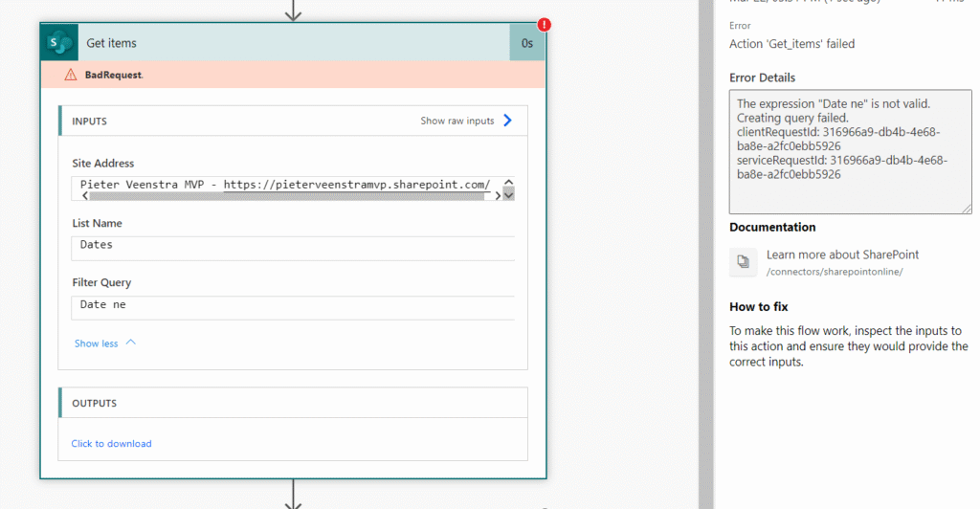Click the SharePoint icon on Get items
This screenshot has height=509, width=980.
tap(59, 42)
